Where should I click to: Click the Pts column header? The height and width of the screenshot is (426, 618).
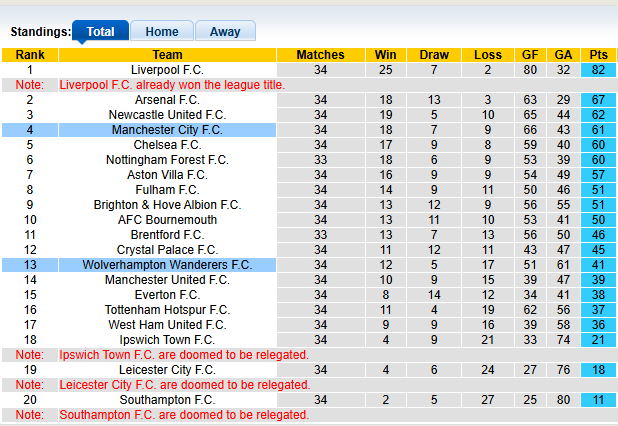(x=599, y=55)
